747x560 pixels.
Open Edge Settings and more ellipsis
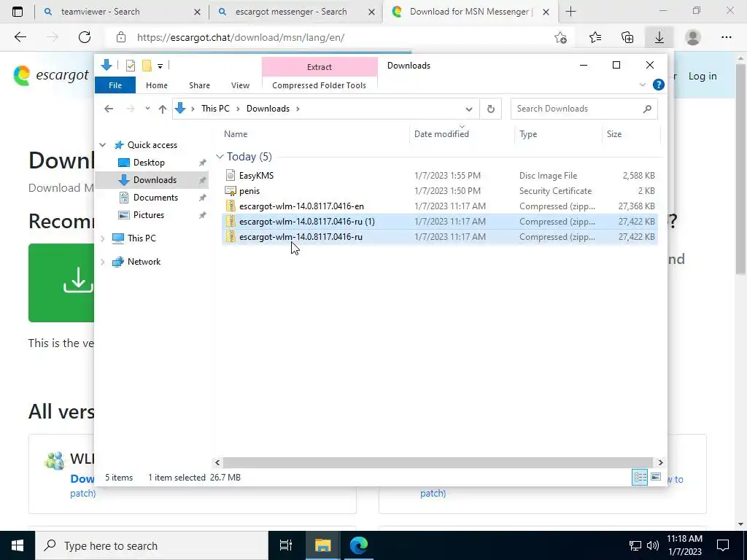tap(726, 37)
